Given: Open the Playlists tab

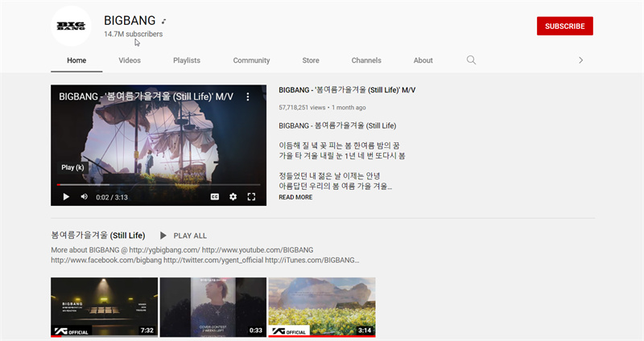Looking at the screenshot, I should [x=187, y=60].
